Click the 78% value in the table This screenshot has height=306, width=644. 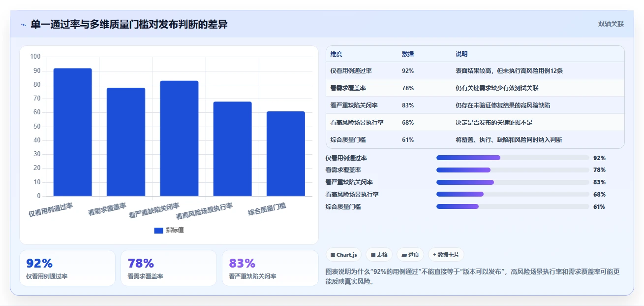tap(408, 88)
